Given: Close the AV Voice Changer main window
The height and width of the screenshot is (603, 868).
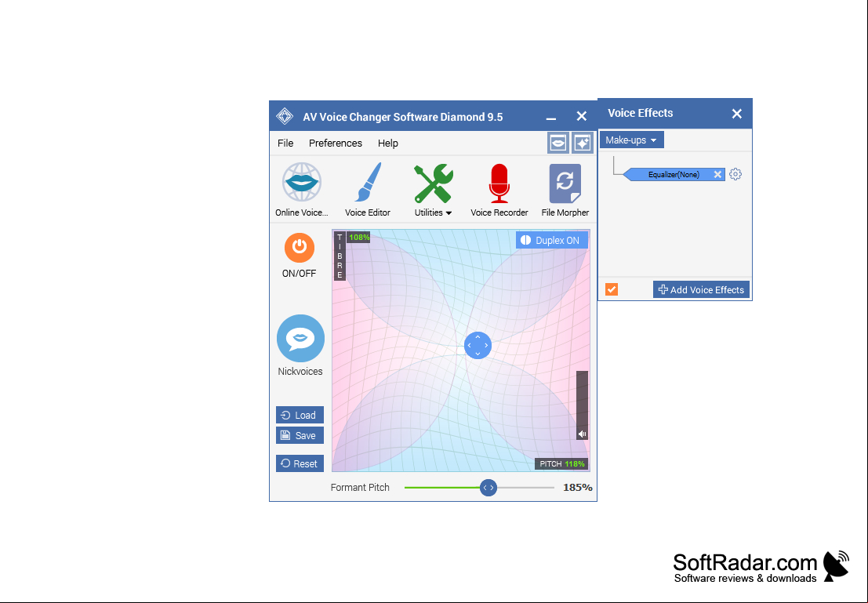Looking at the screenshot, I should [x=581, y=116].
